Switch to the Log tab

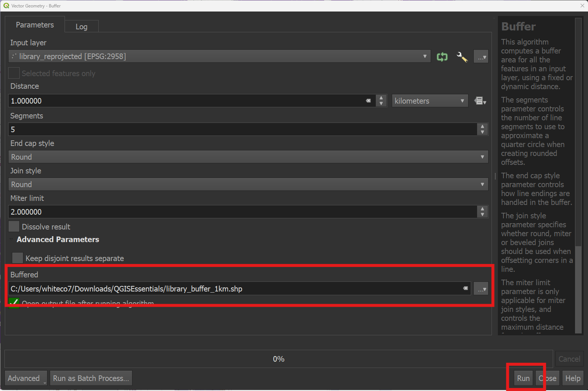point(82,27)
